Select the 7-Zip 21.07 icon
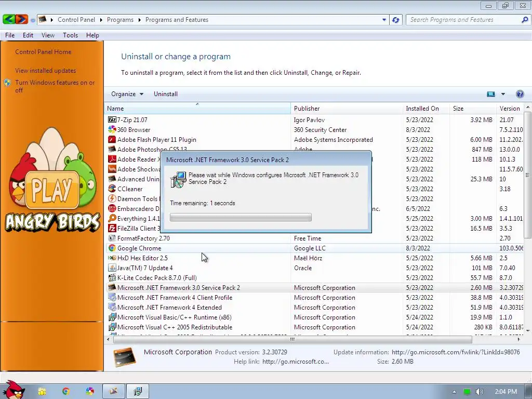Screen dimensions: 532x399 [x=112, y=119]
